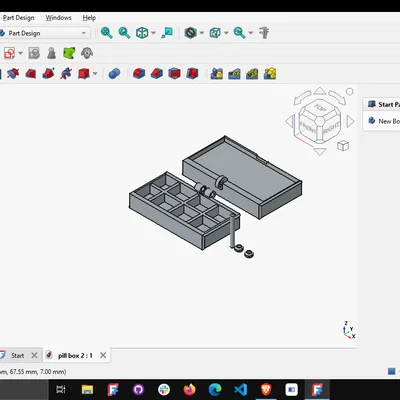This screenshot has height=400, width=400.
Task: Click the zoom magnifier icon beside the caliper
Action: click(239, 33)
